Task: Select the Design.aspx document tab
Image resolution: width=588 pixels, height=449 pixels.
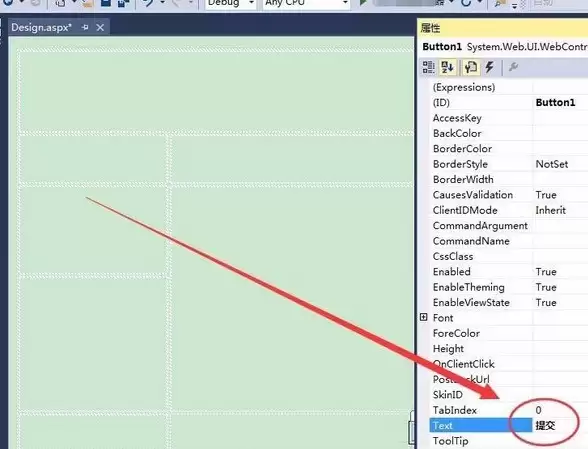Action: click(x=41, y=27)
